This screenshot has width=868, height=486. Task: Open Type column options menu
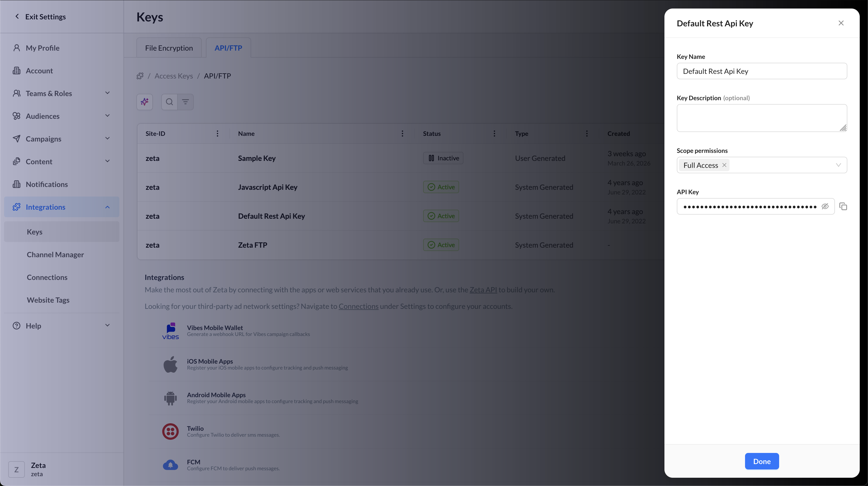(587, 133)
